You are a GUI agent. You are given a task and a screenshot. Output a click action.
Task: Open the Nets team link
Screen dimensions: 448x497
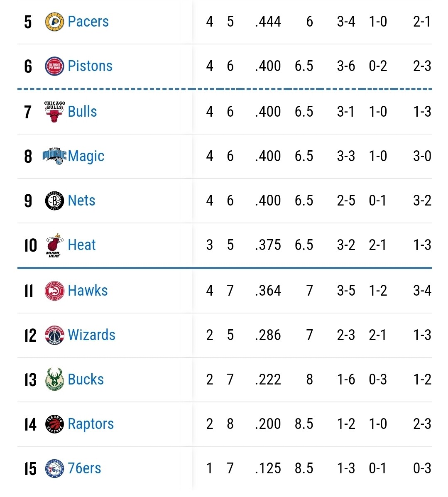81,201
